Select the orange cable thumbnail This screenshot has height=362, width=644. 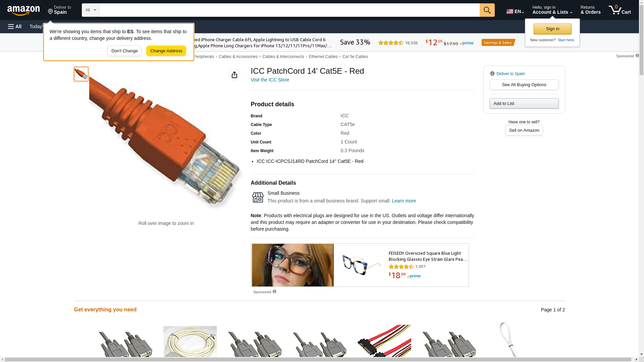tap(81, 74)
